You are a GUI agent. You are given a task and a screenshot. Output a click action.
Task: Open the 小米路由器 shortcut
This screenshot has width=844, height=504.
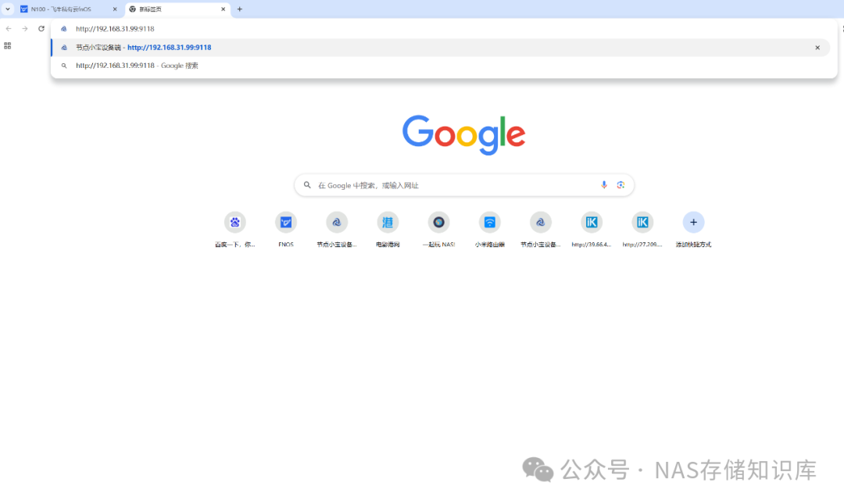[x=489, y=229]
